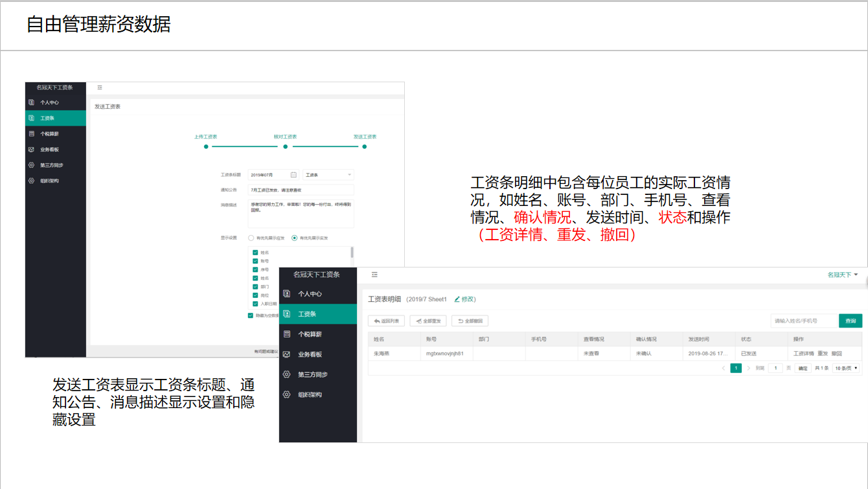Uncheck the 入职日期 field checkbox
868x489 pixels.
point(255,303)
